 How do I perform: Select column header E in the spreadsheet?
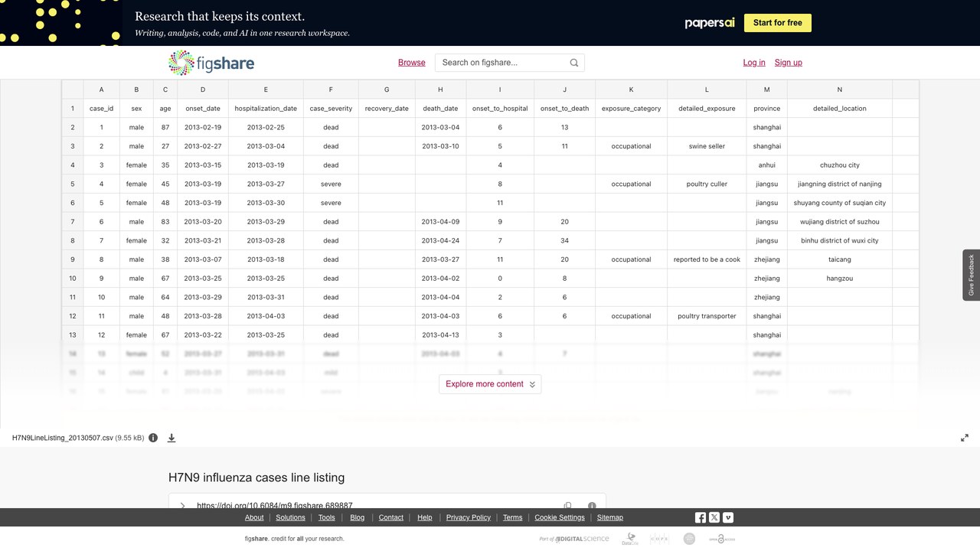266,90
